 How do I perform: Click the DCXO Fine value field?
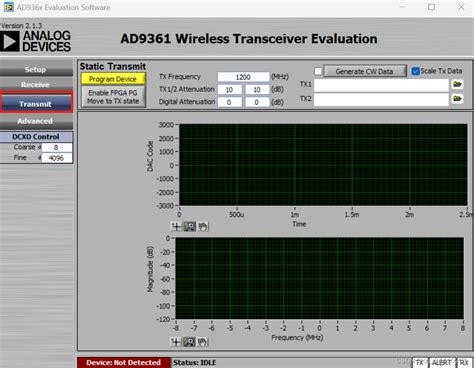[x=56, y=158]
